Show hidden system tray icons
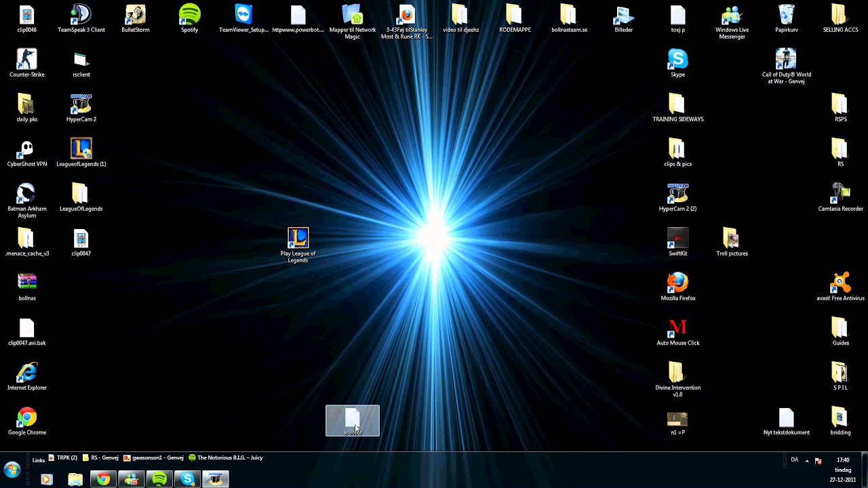Viewport: 868px width, 488px height. [807, 460]
